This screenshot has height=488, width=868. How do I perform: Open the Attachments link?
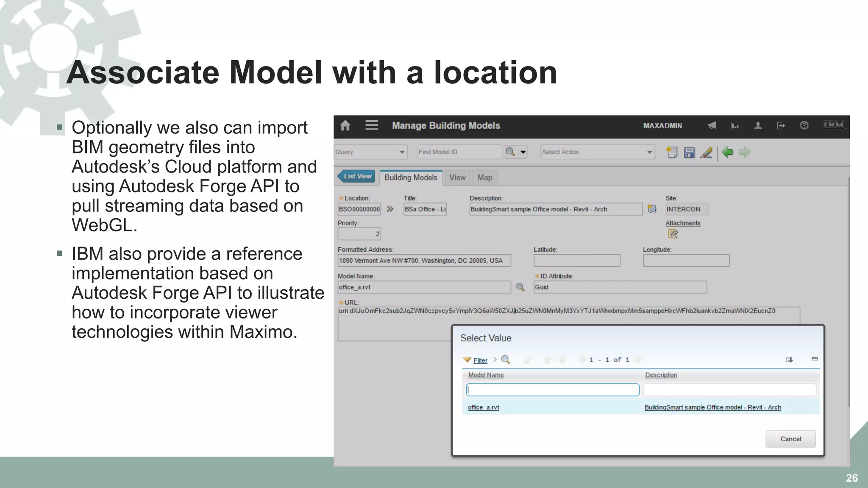tap(683, 223)
